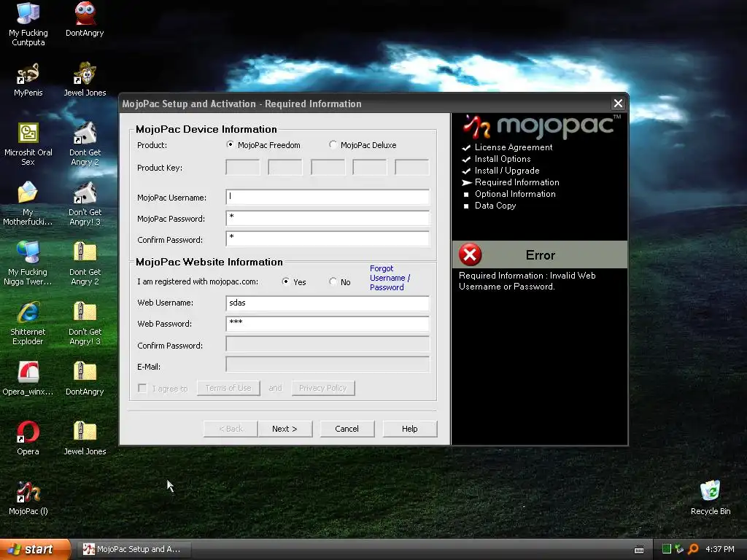Open the Jewel Jones zip archive icon
The image size is (747, 560).
tap(85, 432)
